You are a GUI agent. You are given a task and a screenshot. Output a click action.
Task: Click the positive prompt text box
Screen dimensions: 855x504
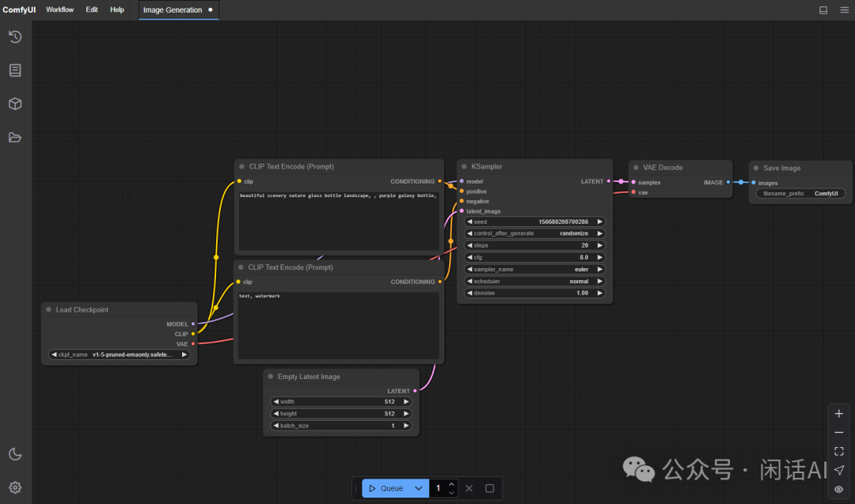339,222
